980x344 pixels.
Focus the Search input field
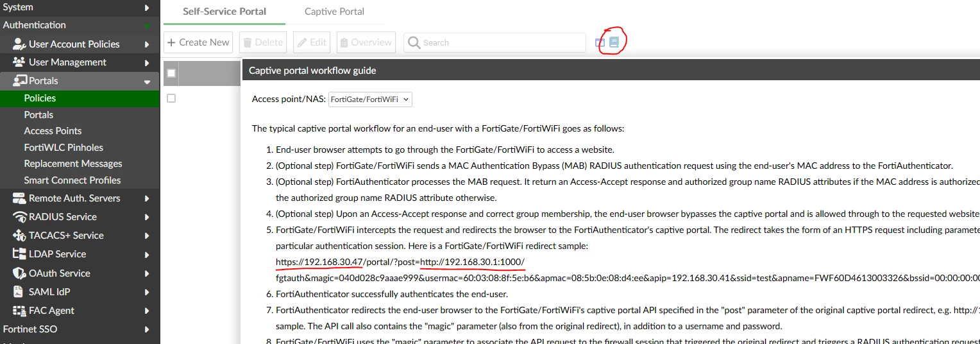pyautogui.click(x=494, y=42)
